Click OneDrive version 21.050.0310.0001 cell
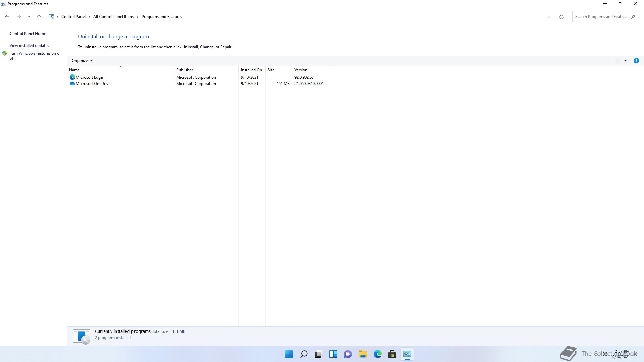Screen dimensions: 644x362 tap(309, 84)
